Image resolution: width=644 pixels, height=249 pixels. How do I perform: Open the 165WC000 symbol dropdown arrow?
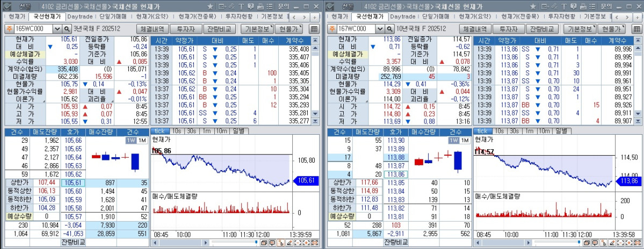pyautogui.click(x=57, y=29)
